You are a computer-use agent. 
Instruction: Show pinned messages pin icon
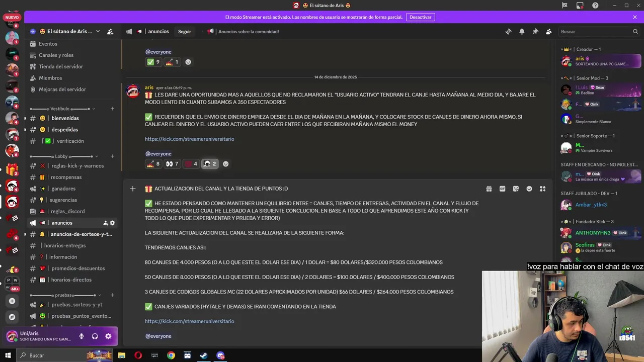pyautogui.click(x=535, y=31)
